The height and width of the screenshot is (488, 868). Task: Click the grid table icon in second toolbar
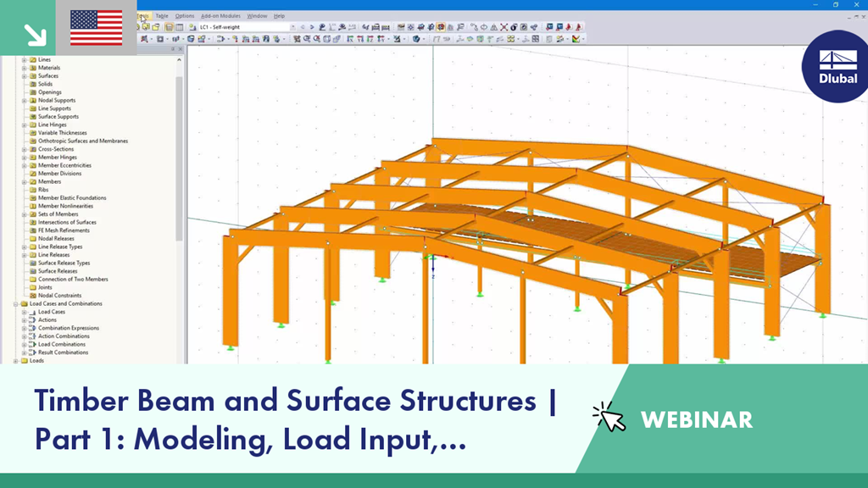pos(536,39)
